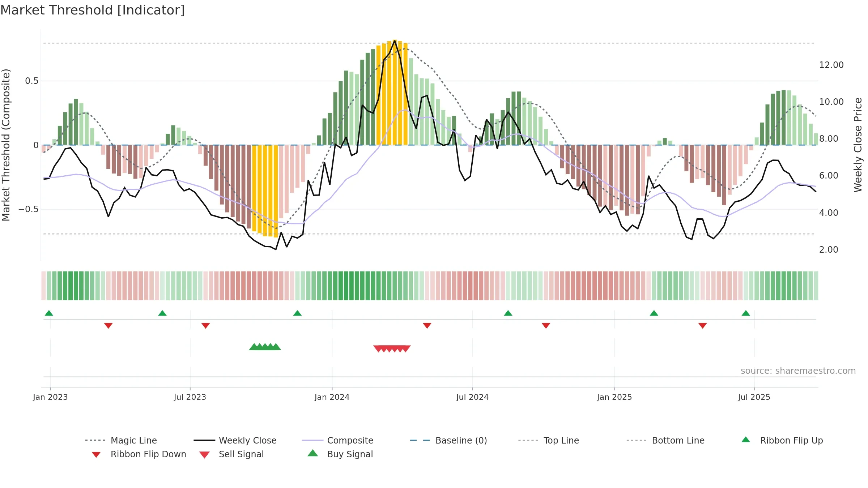Toggle the Baseline (0) legend entry
Screen dimensions: 868x488
[x=448, y=440]
